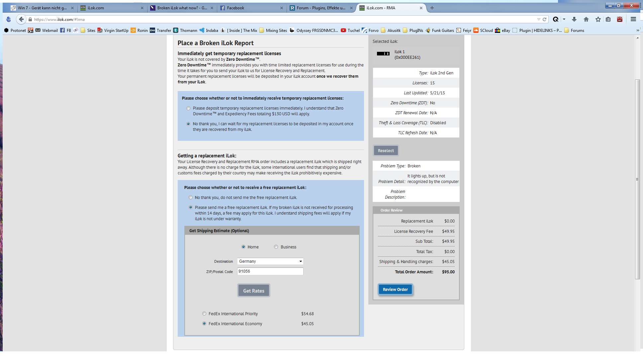This screenshot has width=643, height=364.
Task: Open '[Inside] The Mix' bookmark
Action: tap(239, 30)
